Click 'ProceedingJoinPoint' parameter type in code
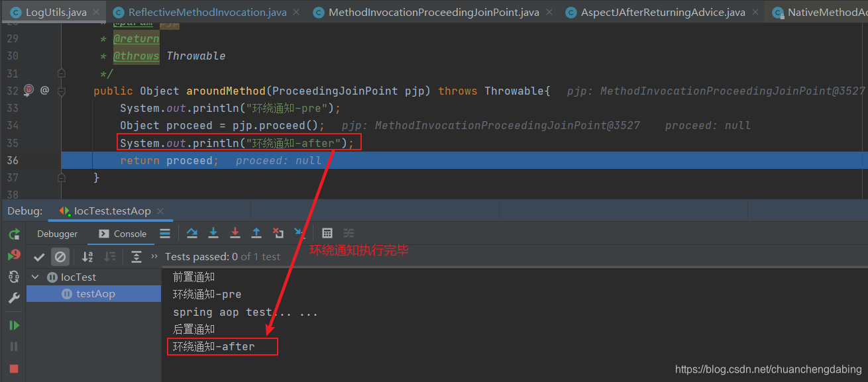 click(335, 91)
